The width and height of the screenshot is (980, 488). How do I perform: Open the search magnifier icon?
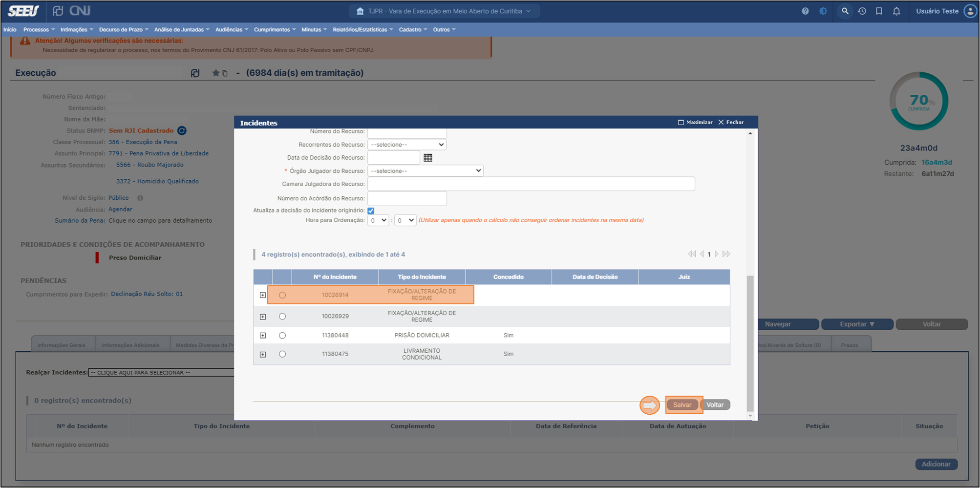(x=845, y=11)
